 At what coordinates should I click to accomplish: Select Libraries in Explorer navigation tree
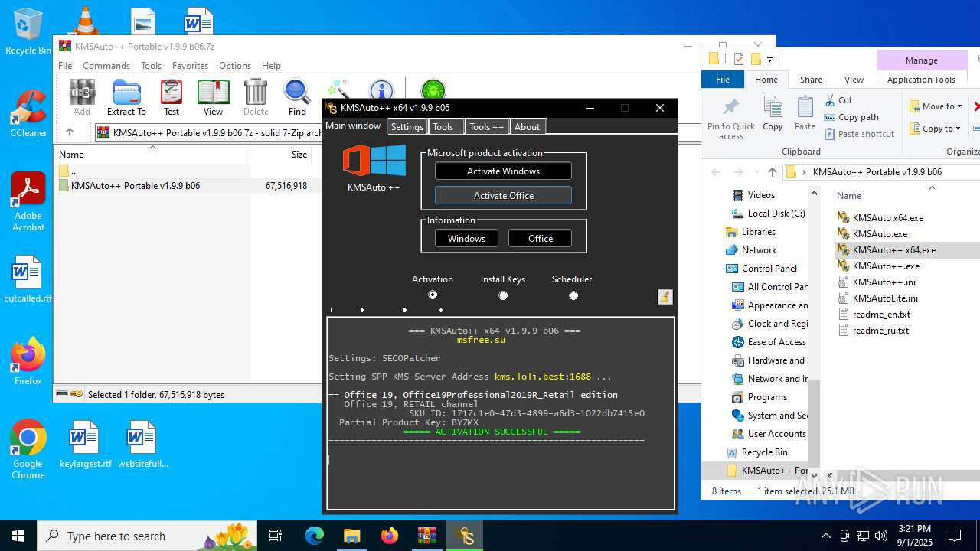click(758, 232)
